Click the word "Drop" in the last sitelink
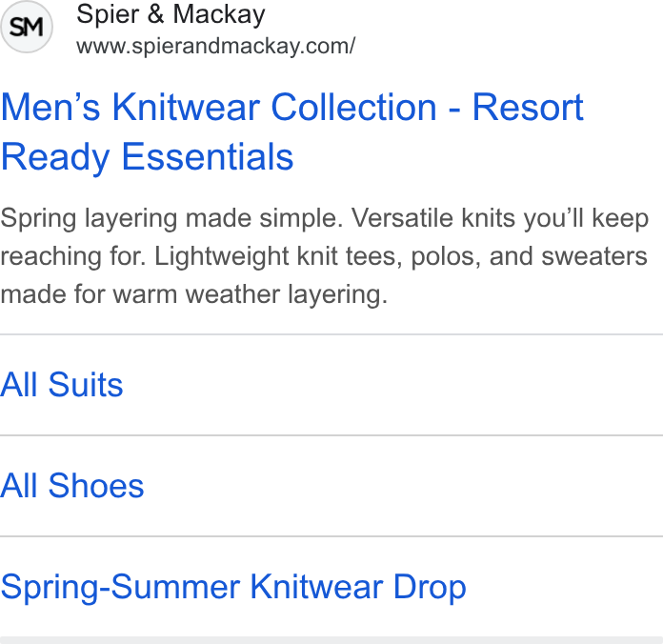Screen dimensions: 663x644 [x=430, y=588]
